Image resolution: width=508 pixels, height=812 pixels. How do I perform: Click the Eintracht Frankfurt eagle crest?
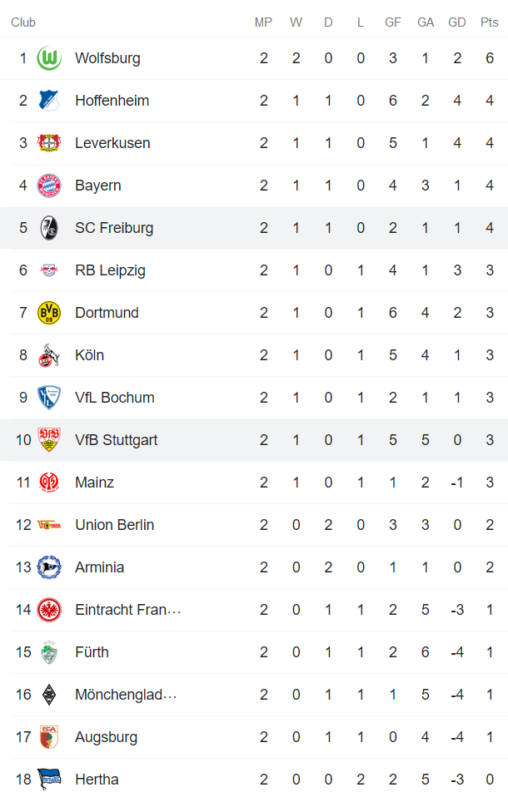[47, 610]
